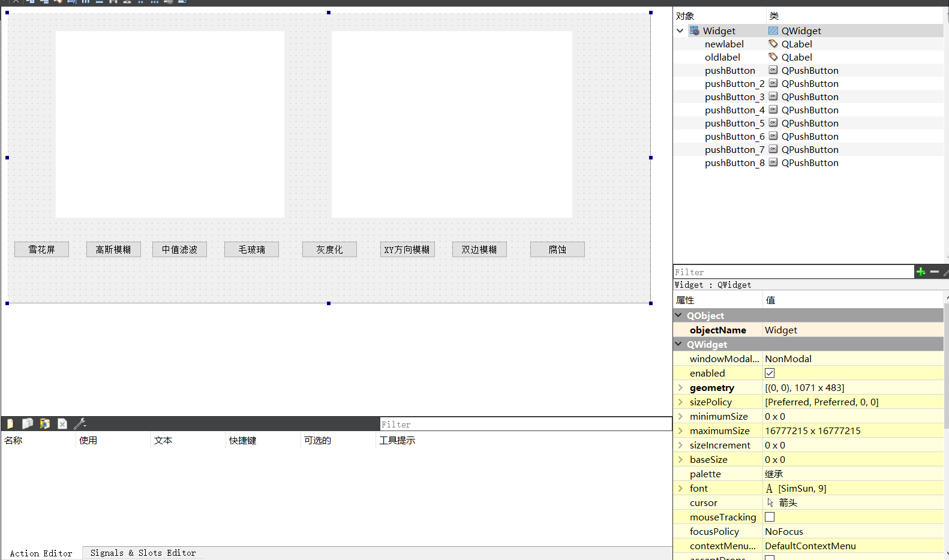Click the QLabel icon beside newlabel
The height and width of the screenshot is (560, 949).
(773, 44)
